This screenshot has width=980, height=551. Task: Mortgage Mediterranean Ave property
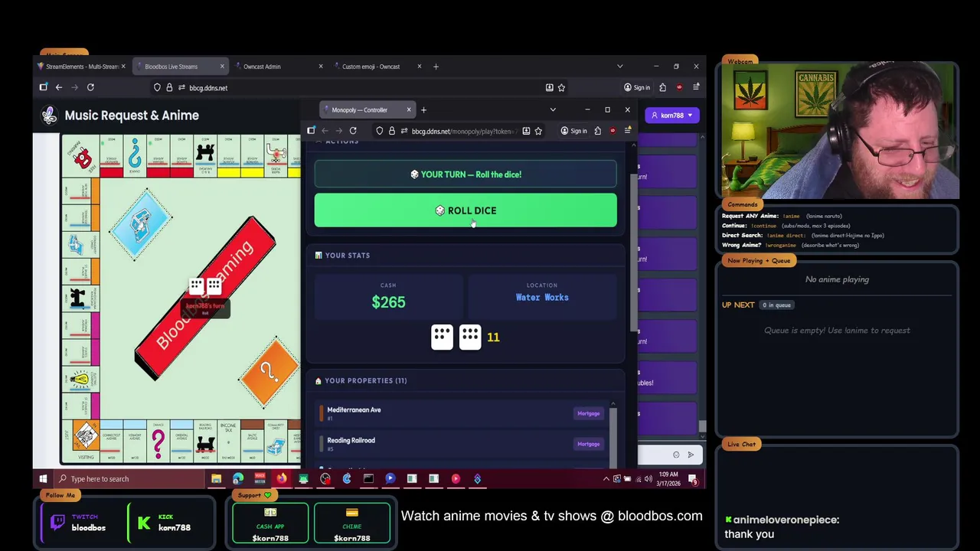click(x=588, y=413)
